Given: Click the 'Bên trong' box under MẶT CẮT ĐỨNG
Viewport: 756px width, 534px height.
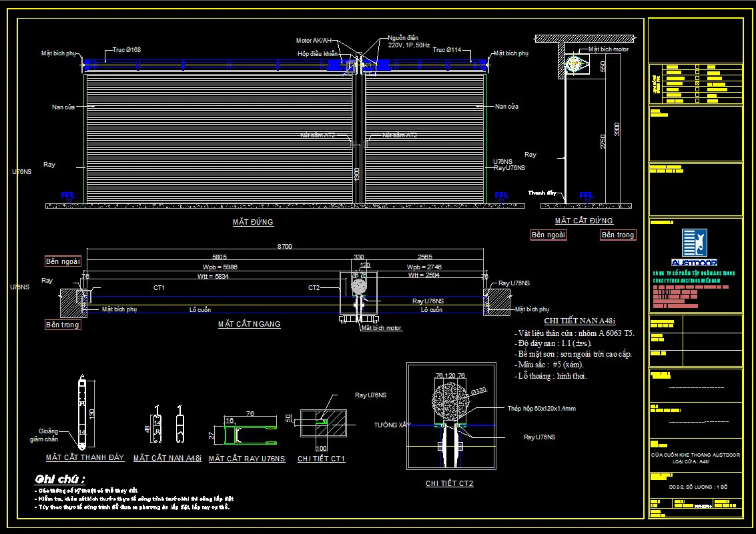Looking at the screenshot, I should 618,235.
